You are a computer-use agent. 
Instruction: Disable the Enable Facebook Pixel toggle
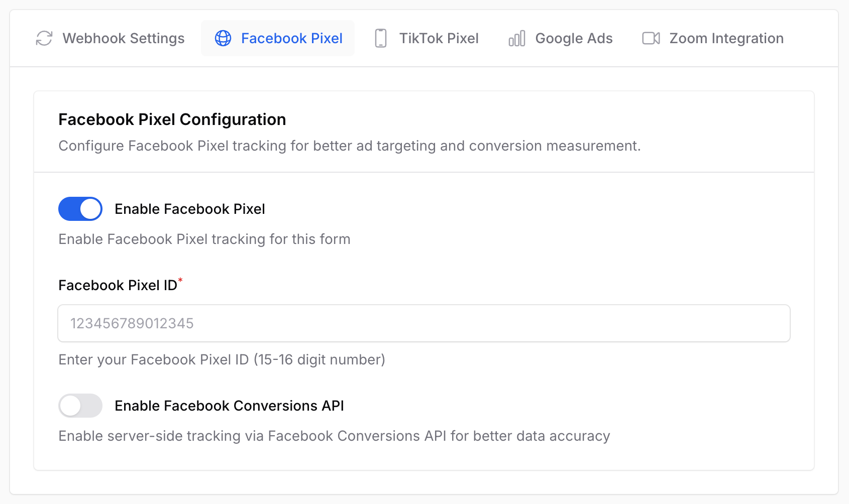80,209
